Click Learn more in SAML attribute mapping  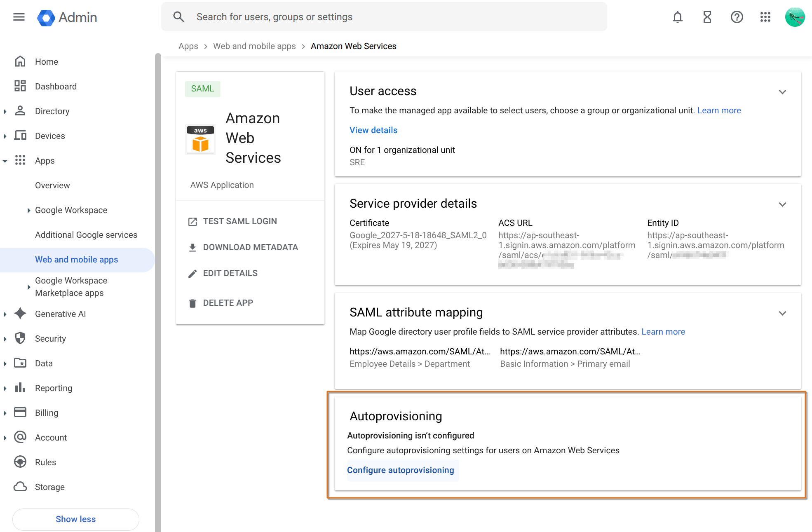pyautogui.click(x=663, y=332)
